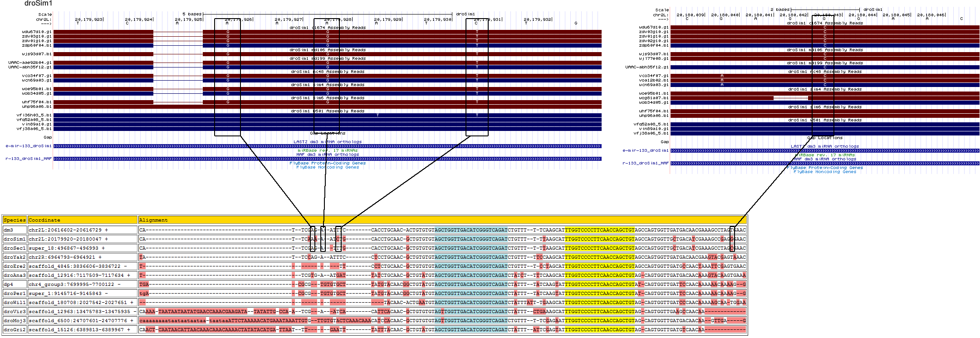Click the wog81a07.b1 read label
Screen dimensions: 980x338
(x=653, y=98)
